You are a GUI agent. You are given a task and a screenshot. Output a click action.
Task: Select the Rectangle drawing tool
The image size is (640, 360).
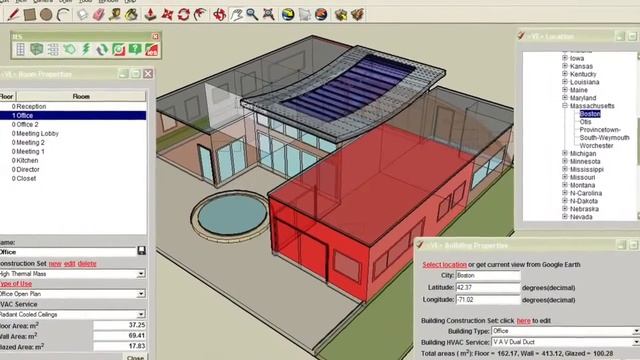[29, 15]
